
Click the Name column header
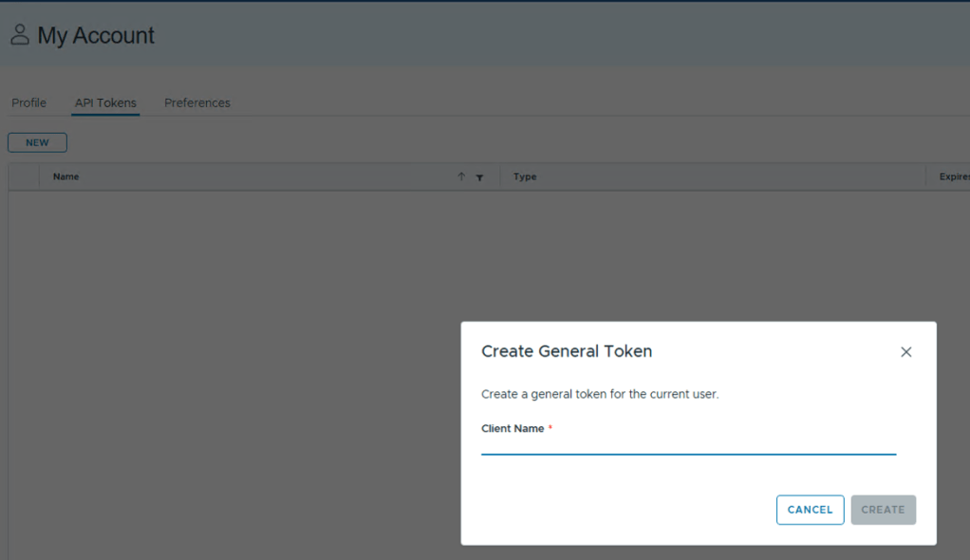coord(66,177)
